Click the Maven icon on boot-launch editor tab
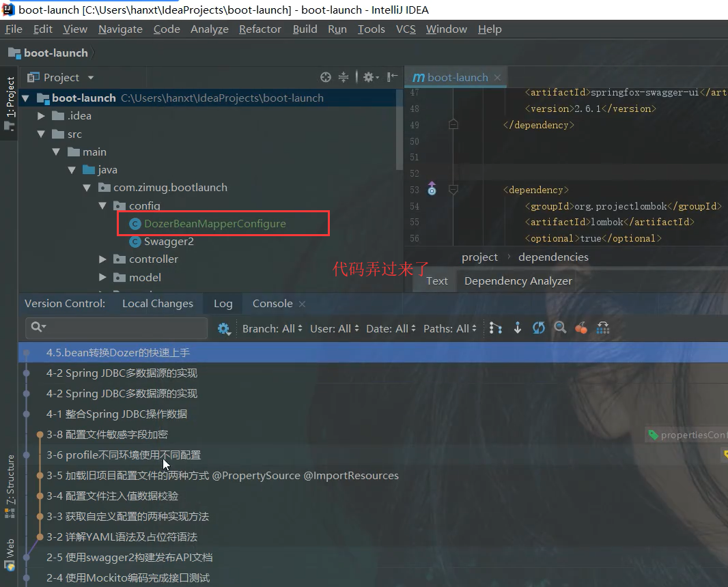This screenshot has width=728, height=587. pos(419,78)
